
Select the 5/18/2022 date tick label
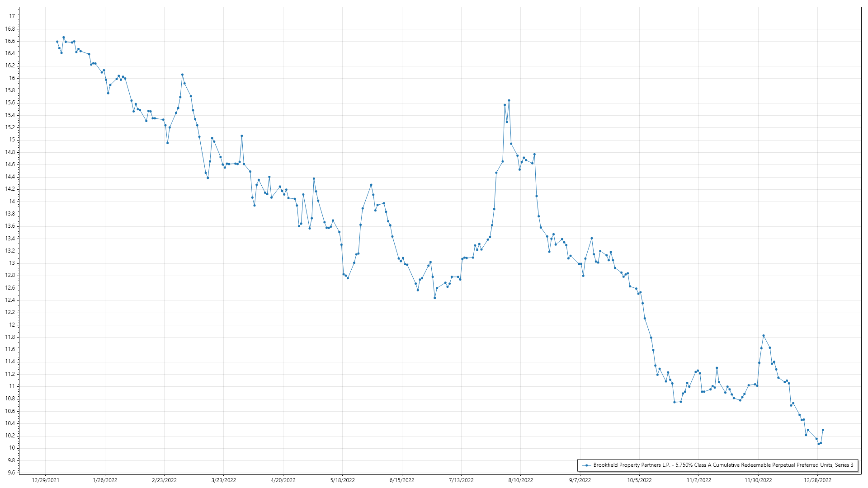[343, 480]
